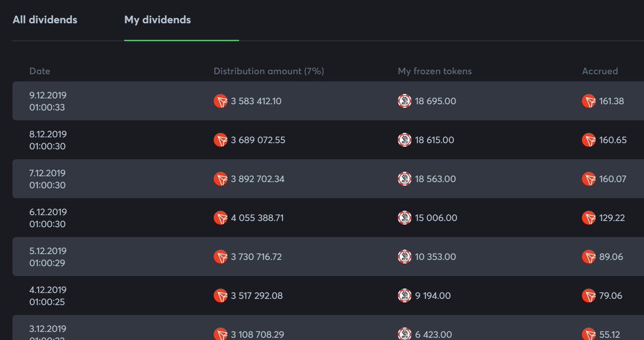The image size is (644, 340).
Task: Click the TRON icon beside 3 583 412.10
Action: (x=221, y=101)
